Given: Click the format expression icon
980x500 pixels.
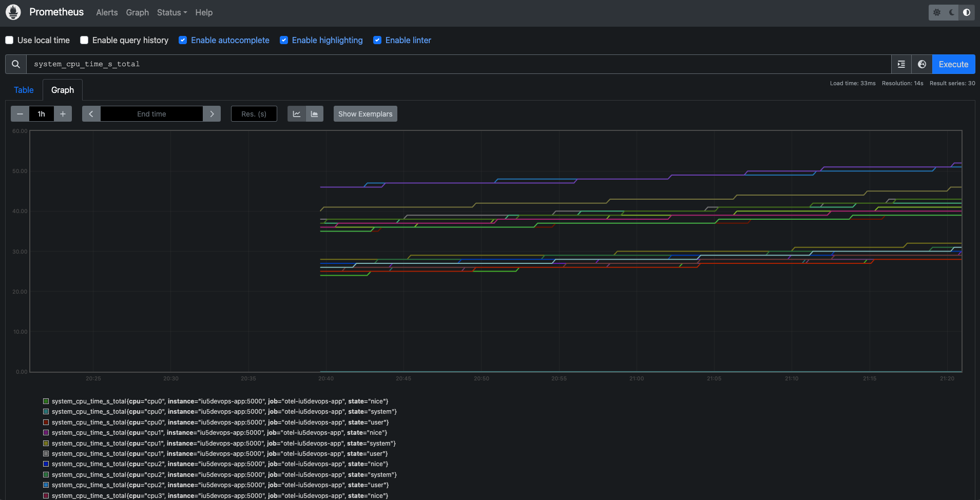Looking at the screenshot, I should 901,64.
